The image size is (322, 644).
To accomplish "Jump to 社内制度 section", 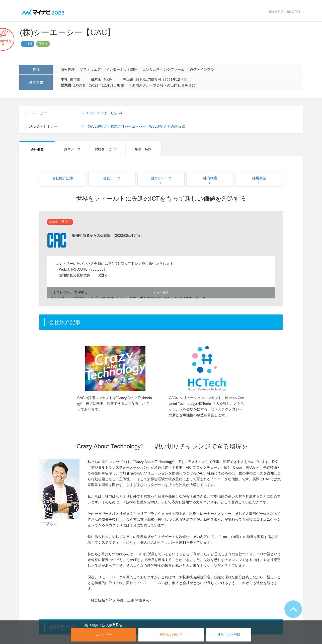I will [x=210, y=179].
